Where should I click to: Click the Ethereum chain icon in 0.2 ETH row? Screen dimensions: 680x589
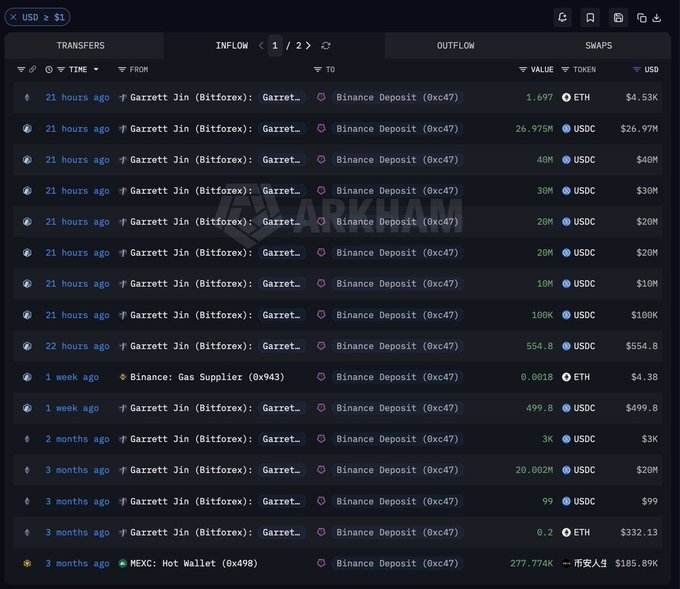(x=27, y=532)
